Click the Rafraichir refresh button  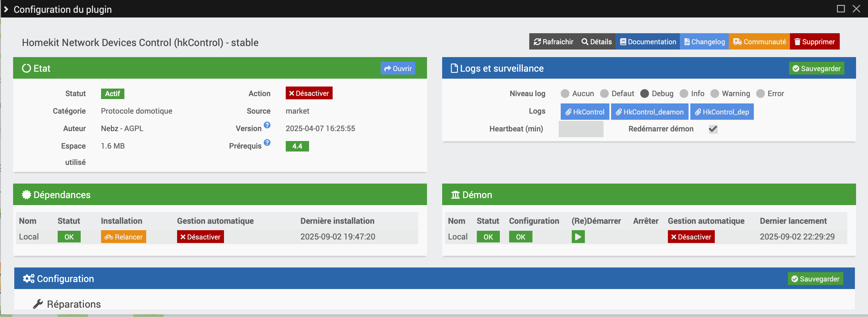[x=553, y=41]
